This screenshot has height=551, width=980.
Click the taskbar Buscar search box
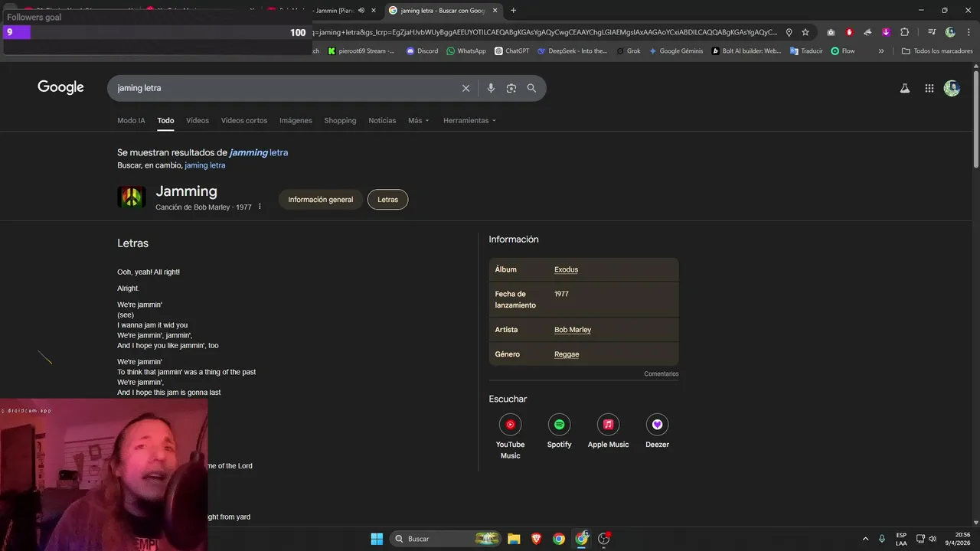tap(446, 539)
